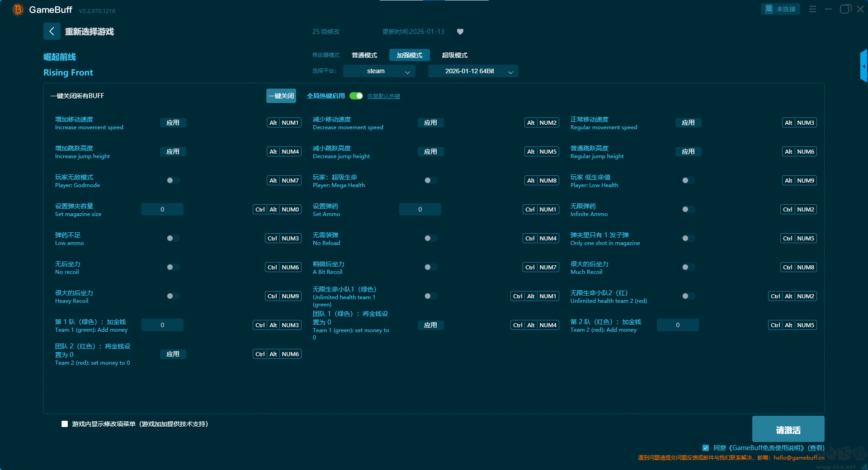Viewport: 868px width, 470px height.
Task: Uncheck the GameBuff disclaimer agreement checkbox
Action: pyautogui.click(x=705, y=448)
